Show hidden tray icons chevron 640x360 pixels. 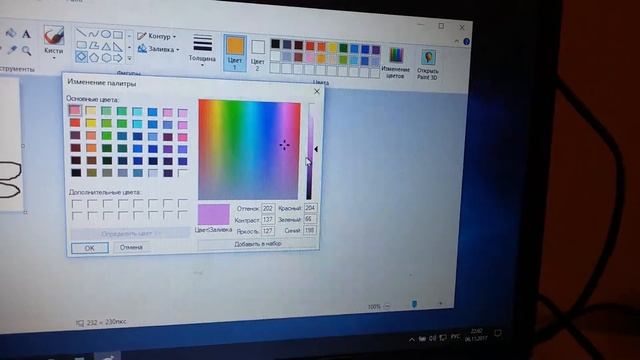point(412,340)
